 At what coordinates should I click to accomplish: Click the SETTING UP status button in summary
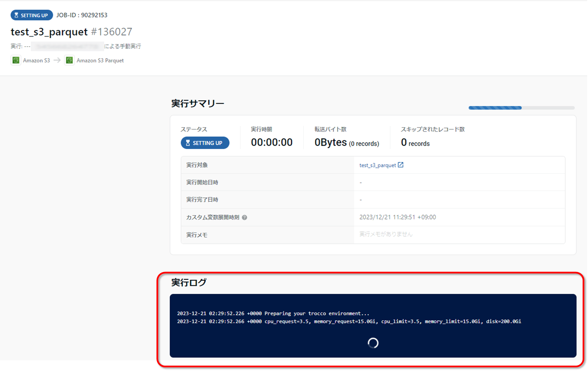(205, 143)
